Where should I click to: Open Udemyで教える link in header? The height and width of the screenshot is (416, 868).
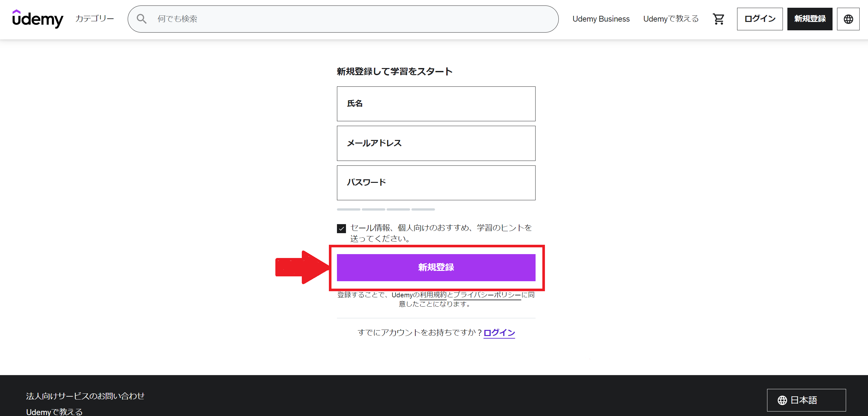tap(671, 19)
